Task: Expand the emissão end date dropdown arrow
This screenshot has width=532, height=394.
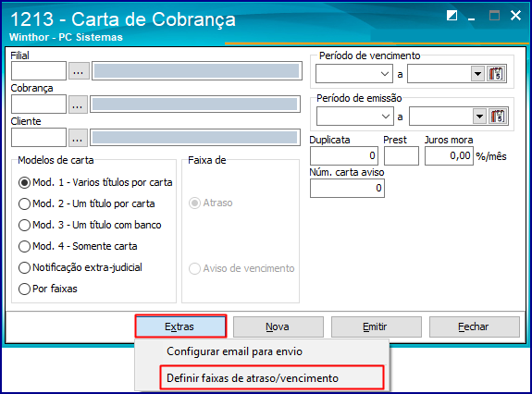Action: pyautogui.click(x=479, y=117)
